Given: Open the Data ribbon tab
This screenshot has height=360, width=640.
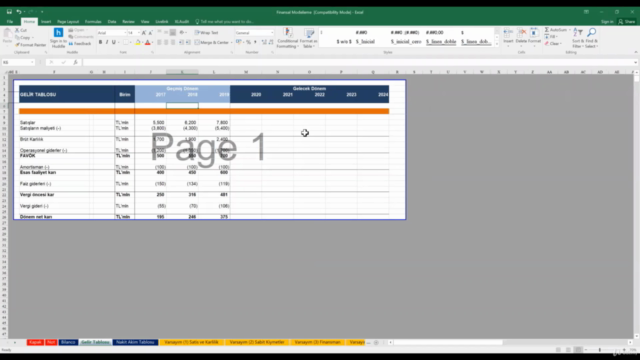Looking at the screenshot, I should point(112,22).
